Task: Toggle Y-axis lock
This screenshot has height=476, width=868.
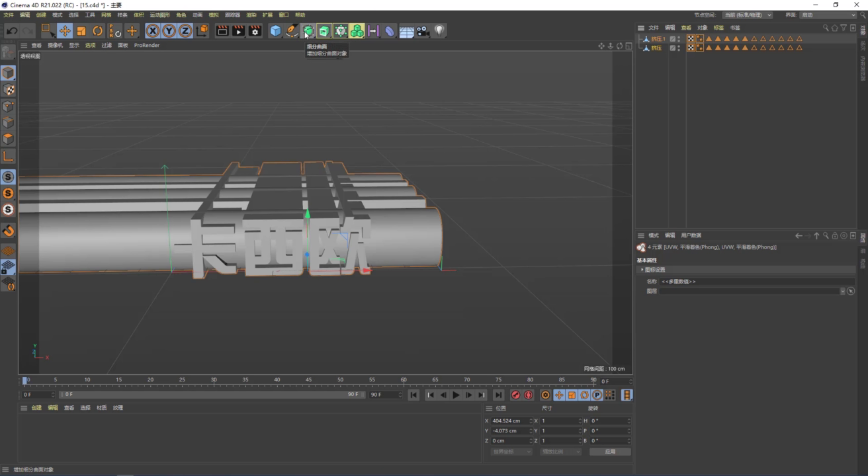Action: point(169,30)
